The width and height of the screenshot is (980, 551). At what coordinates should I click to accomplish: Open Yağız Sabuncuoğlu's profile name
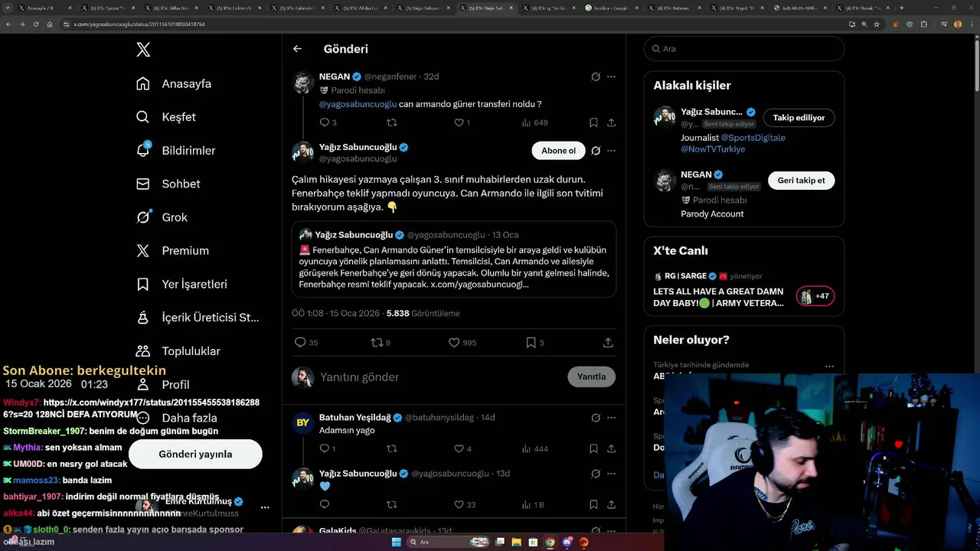tap(358, 147)
